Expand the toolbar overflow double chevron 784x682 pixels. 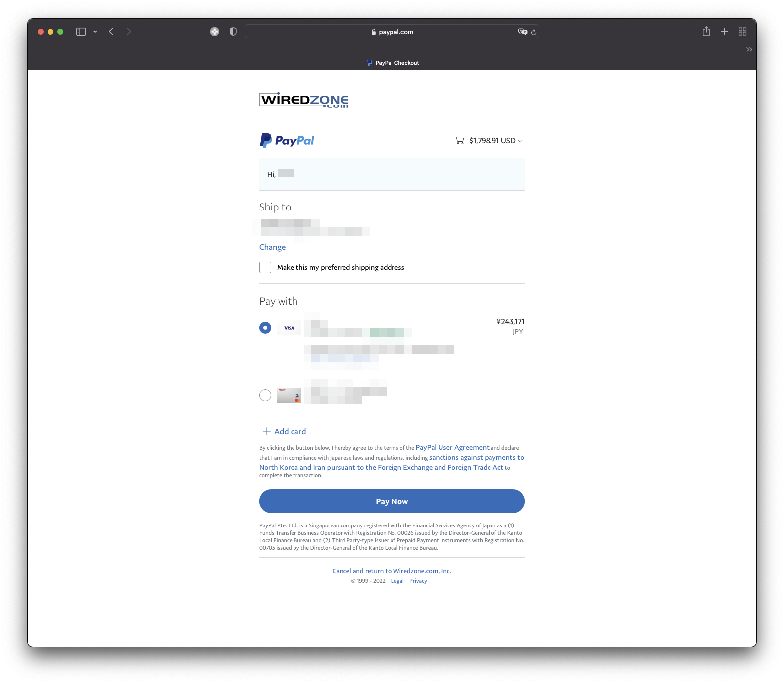click(749, 49)
